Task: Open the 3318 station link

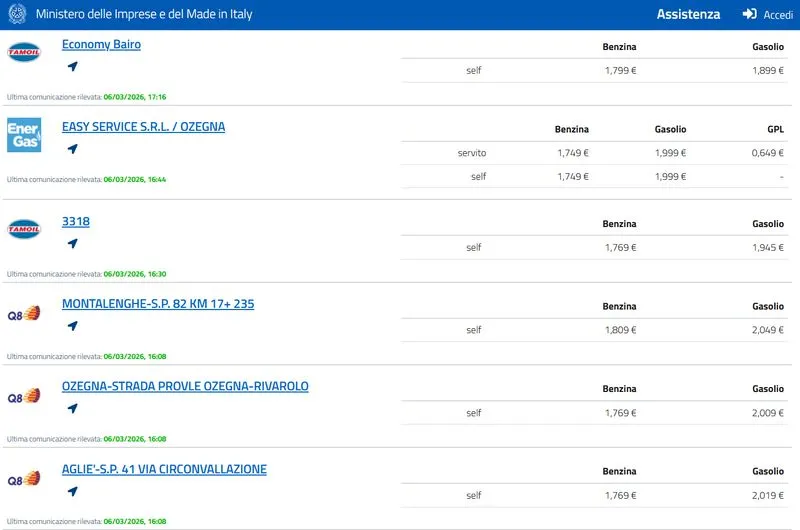Action: tap(76, 221)
